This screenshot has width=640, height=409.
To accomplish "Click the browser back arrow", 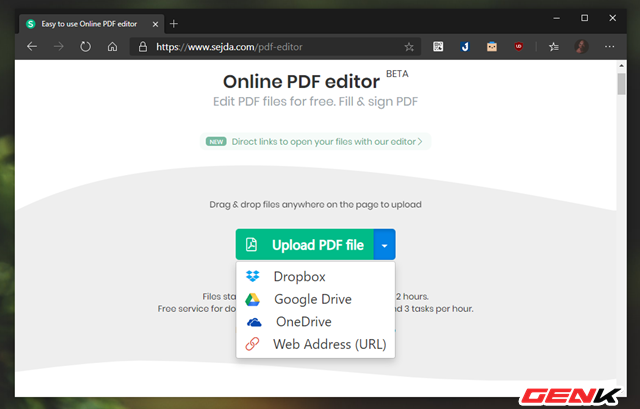I will point(32,46).
